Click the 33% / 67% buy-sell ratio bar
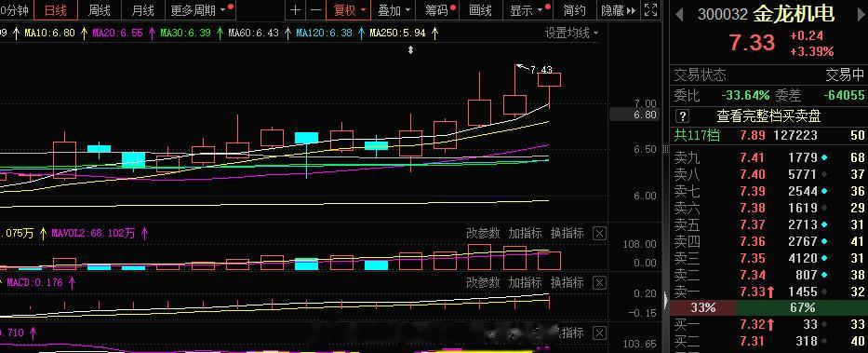 pos(768,307)
